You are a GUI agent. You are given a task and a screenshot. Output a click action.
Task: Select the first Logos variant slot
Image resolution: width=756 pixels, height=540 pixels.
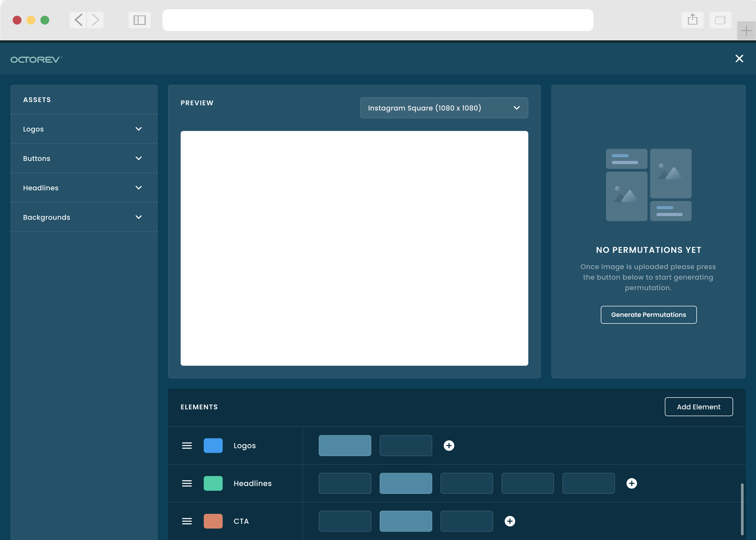click(x=345, y=445)
